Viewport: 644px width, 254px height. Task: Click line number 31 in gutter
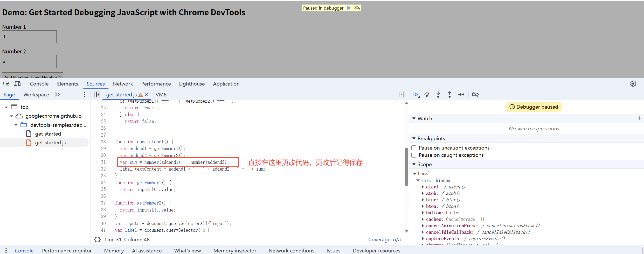point(103,162)
